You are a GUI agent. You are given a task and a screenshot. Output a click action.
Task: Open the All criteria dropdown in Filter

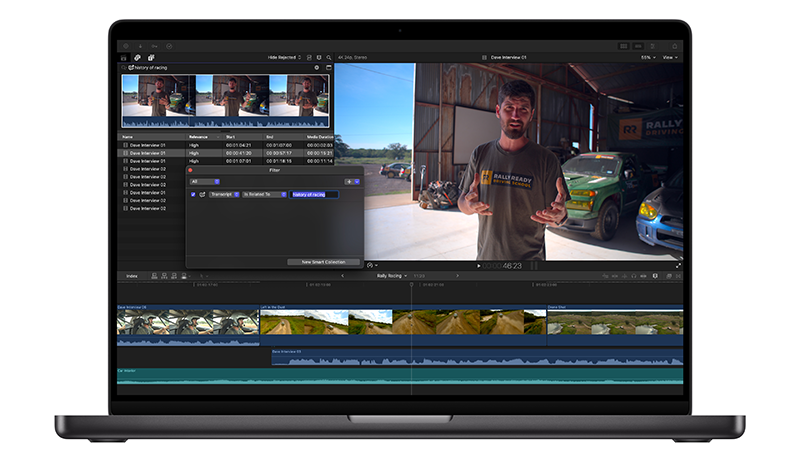click(207, 181)
